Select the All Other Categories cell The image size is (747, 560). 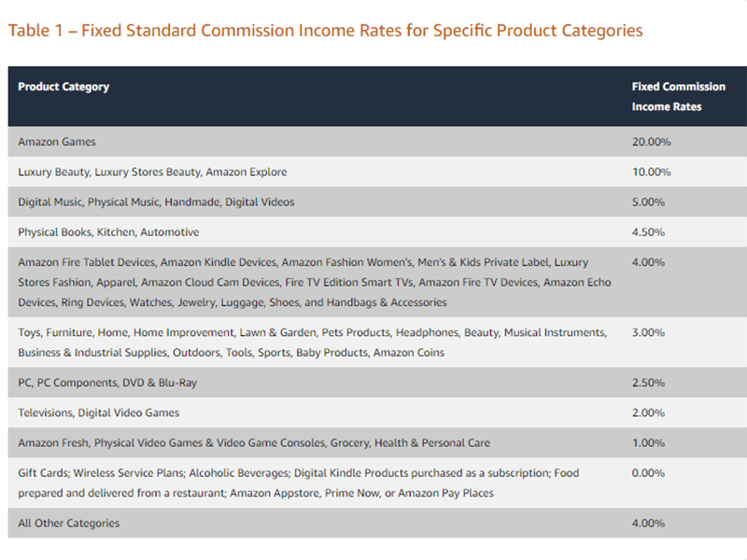[x=68, y=524]
